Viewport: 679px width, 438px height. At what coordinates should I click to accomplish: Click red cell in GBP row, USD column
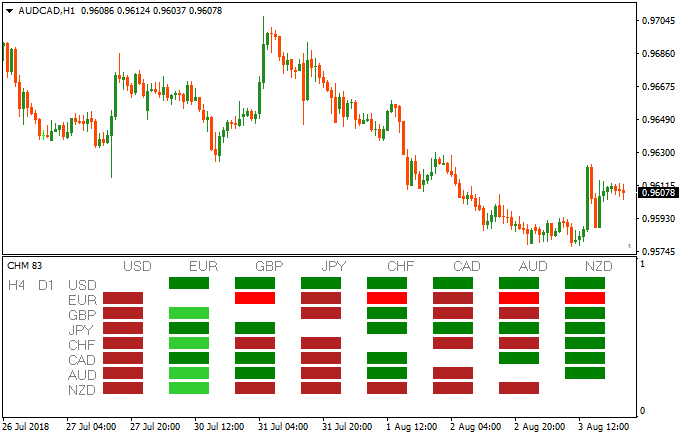tap(123, 313)
